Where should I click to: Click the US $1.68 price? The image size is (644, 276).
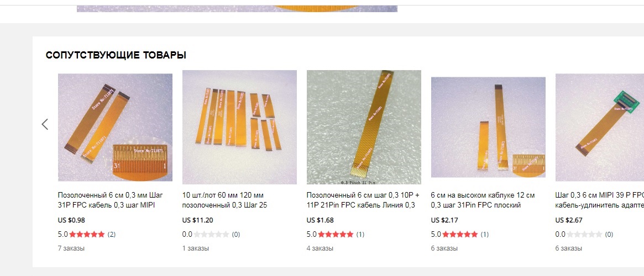[x=321, y=220]
